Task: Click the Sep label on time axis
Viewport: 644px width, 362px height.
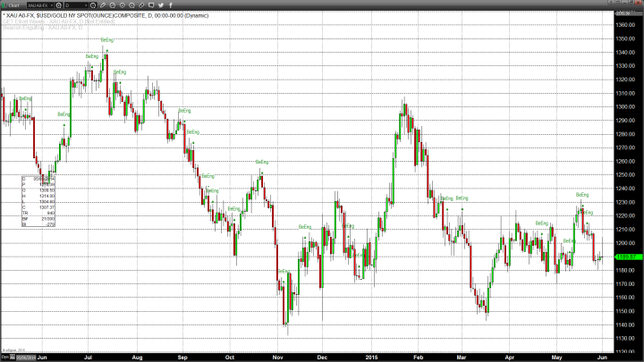Action: pyautogui.click(x=182, y=358)
